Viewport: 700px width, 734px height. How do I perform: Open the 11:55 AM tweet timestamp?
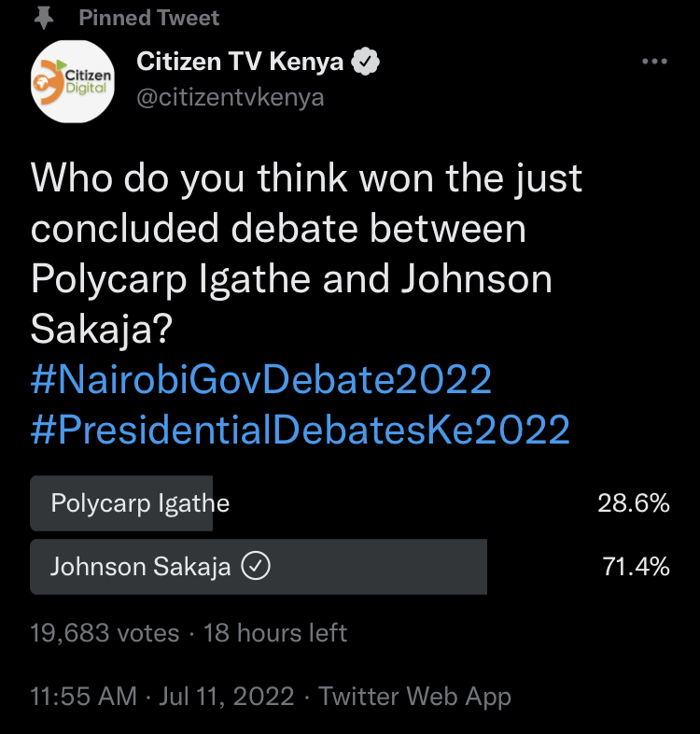pos(84,697)
